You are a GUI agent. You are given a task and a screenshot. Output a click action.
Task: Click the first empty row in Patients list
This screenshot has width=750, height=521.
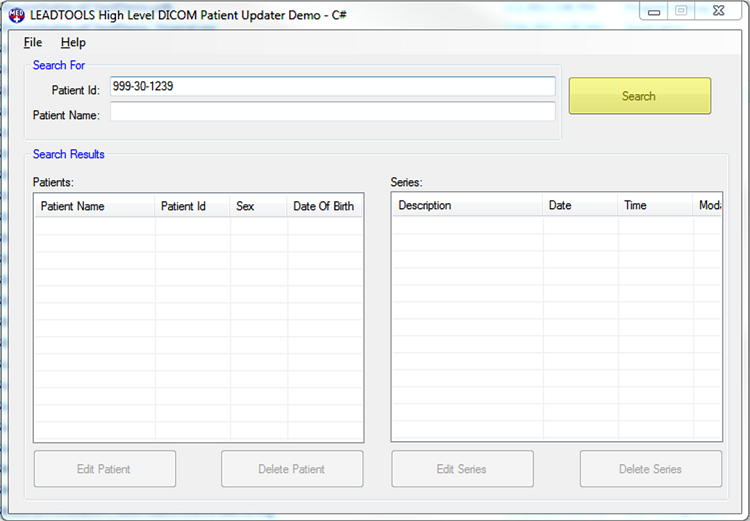198,226
